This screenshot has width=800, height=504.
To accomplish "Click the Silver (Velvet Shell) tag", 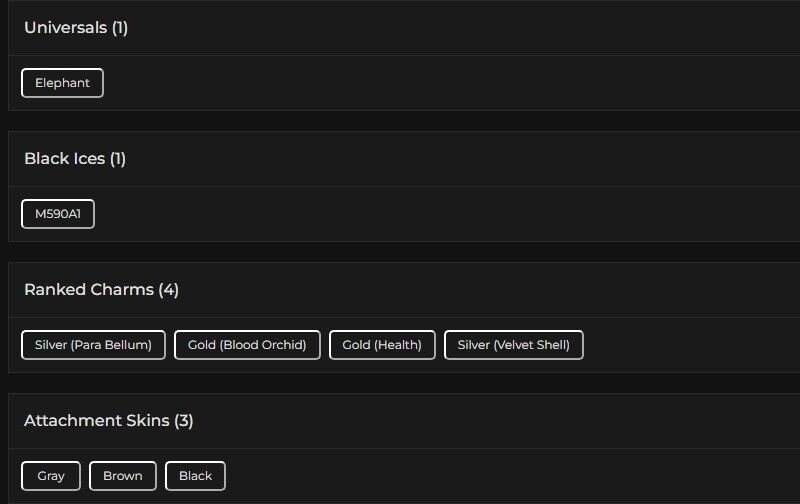I will click(x=513, y=345).
